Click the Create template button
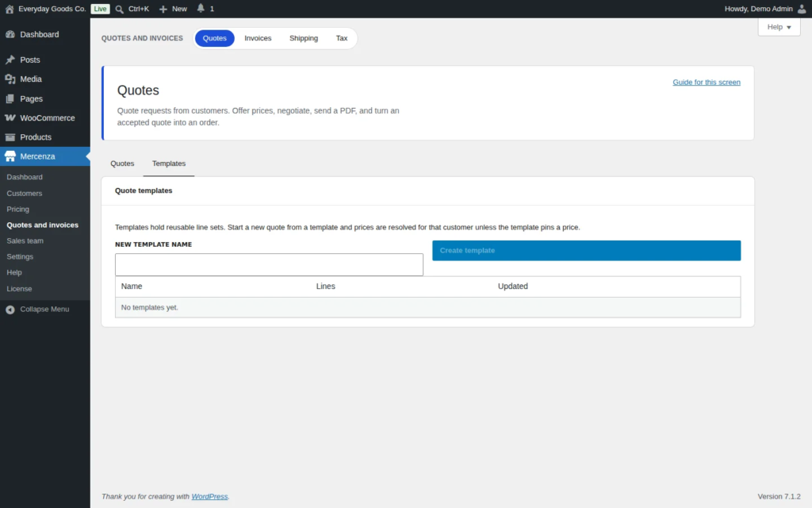 tap(586, 250)
